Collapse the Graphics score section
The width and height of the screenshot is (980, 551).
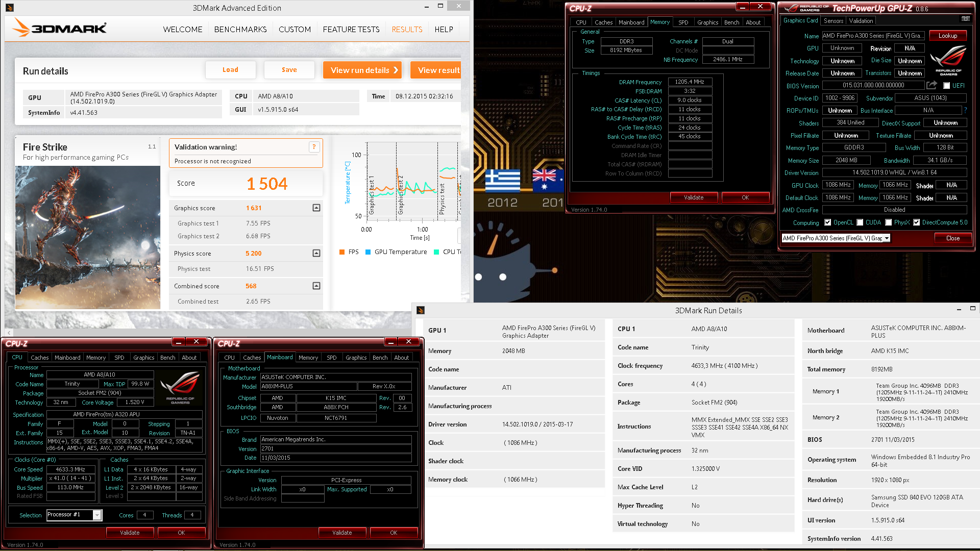click(316, 208)
